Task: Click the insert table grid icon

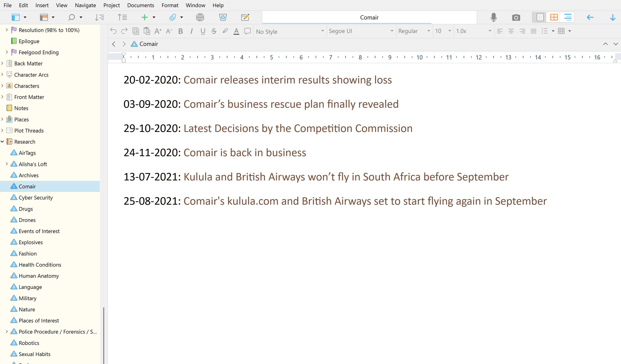Action: pos(561,31)
